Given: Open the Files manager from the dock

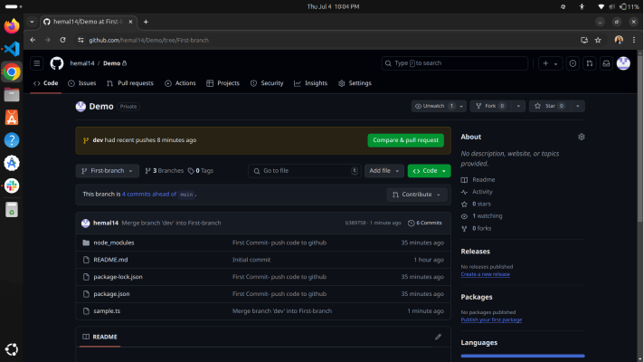Looking at the screenshot, I should click(12, 94).
